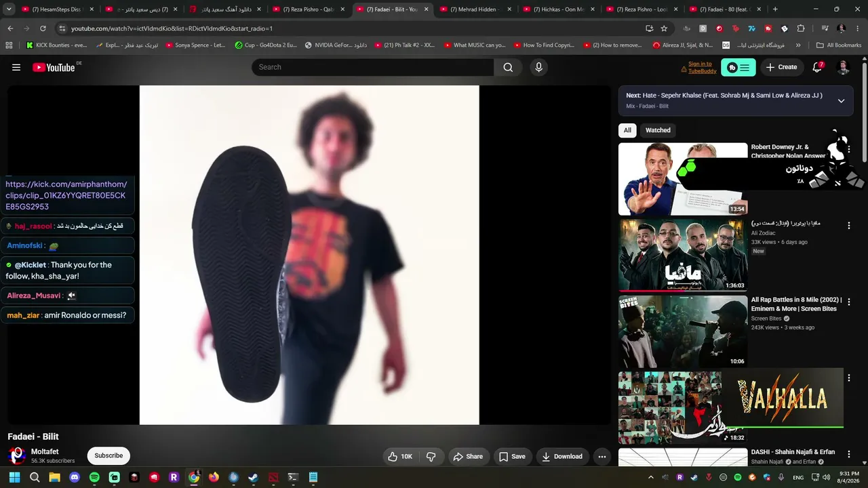Open Chrome apps grid in bookmarks bar
Image resolution: width=868 pixels, height=488 pixels.
(x=9, y=45)
